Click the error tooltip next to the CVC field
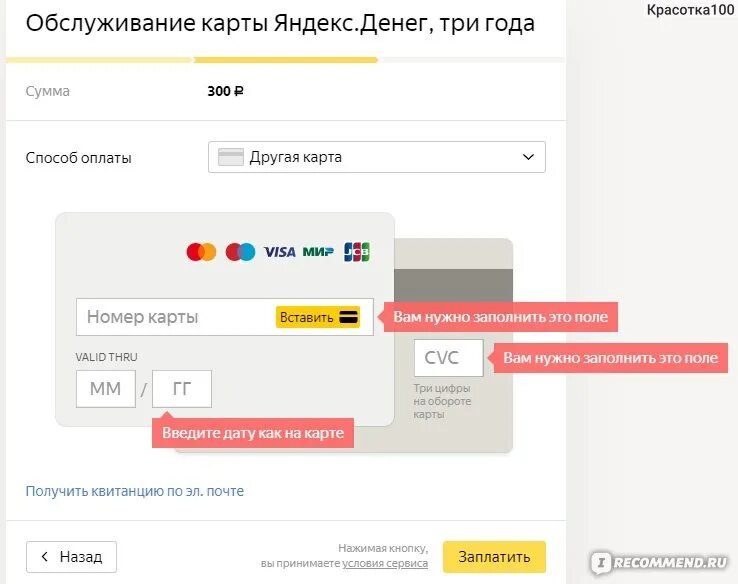 (x=610, y=358)
